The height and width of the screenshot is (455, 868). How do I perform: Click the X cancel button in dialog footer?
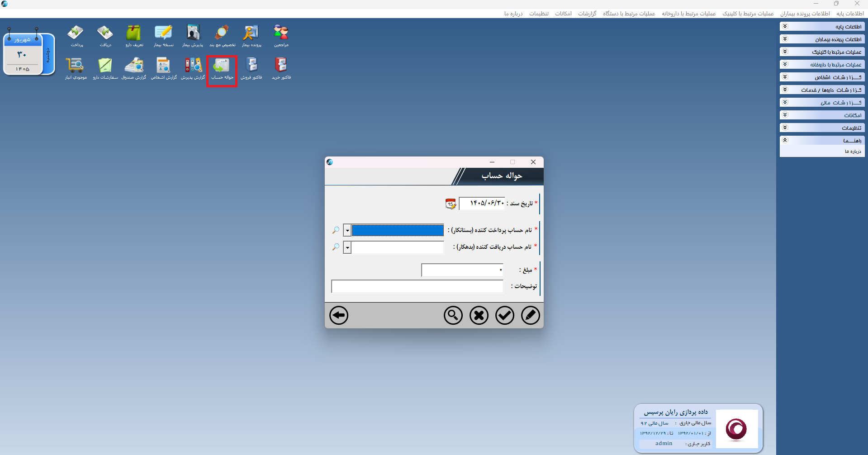click(479, 315)
